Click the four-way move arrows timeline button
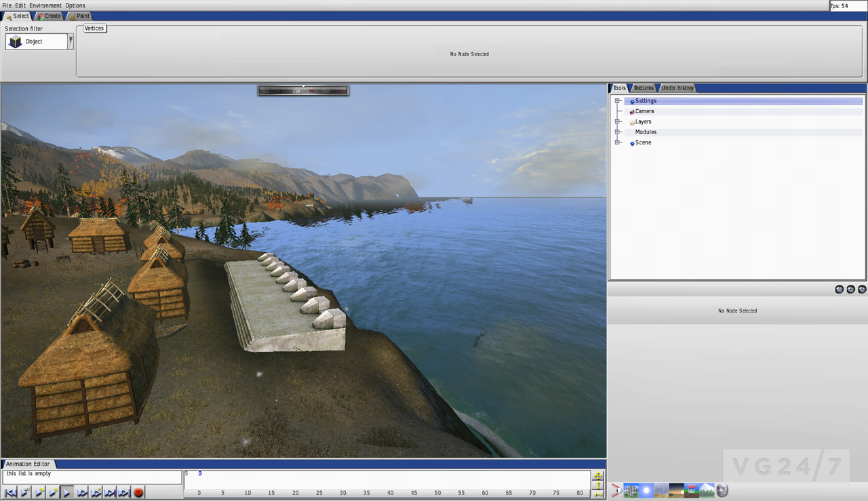Screen dimensions: 868x501 point(598,475)
